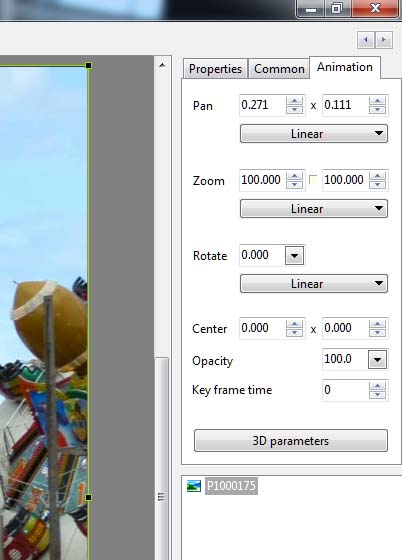Click the vertical scrollbar thumb of preview
The width and height of the screenshot is (402, 560).
[161, 496]
